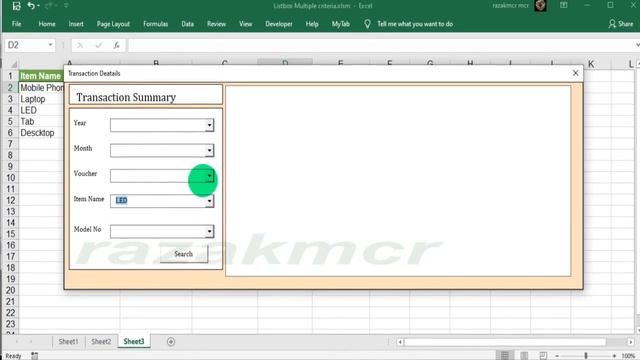Select the Laptop cell
The height and width of the screenshot is (360, 640).
click(x=41, y=99)
